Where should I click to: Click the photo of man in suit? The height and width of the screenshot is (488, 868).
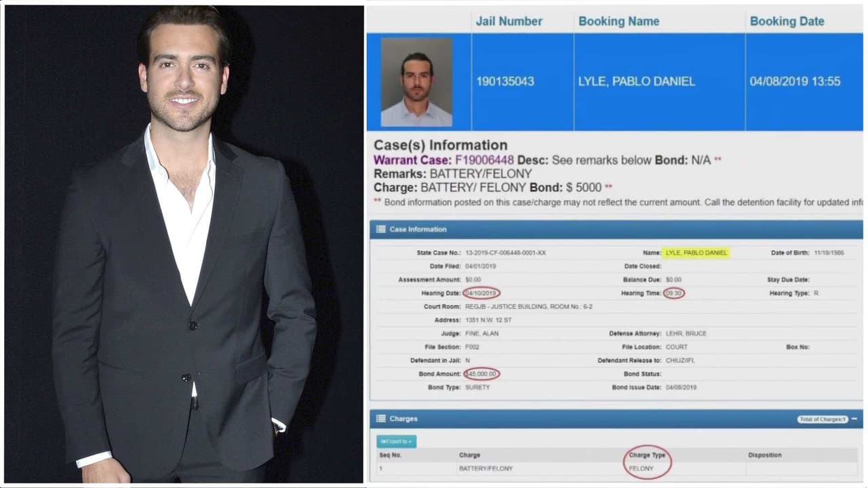coord(184,244)
